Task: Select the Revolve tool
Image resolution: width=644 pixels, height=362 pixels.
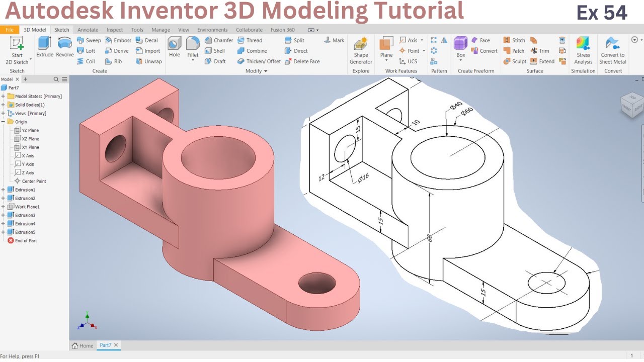Action: tap(64, 47)
